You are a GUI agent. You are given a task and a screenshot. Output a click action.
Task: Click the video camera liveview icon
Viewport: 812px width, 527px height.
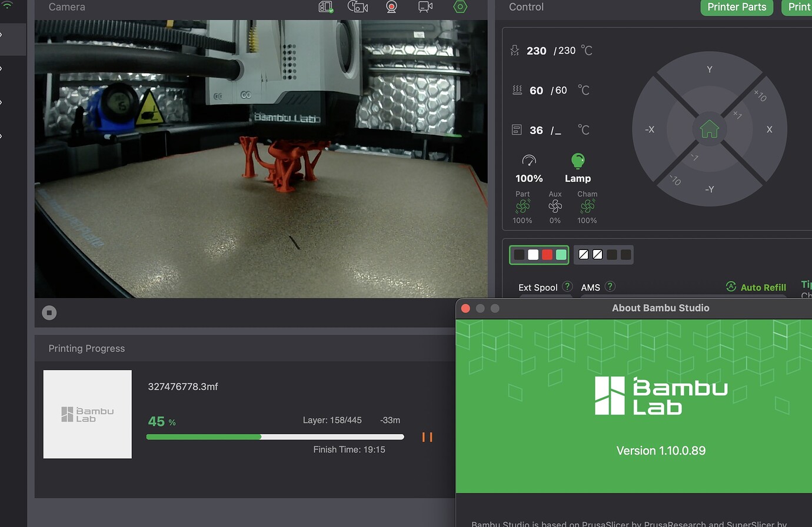coord(425,6)
